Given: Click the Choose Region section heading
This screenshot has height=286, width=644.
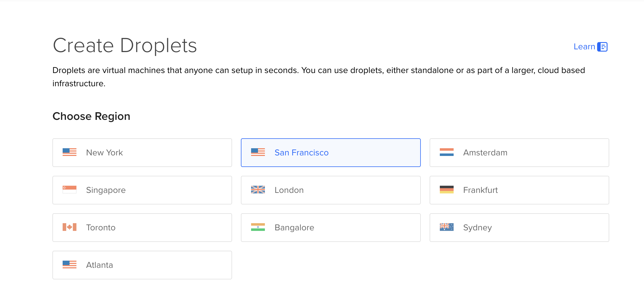Looking at the screenshot, I should point(91,116).
